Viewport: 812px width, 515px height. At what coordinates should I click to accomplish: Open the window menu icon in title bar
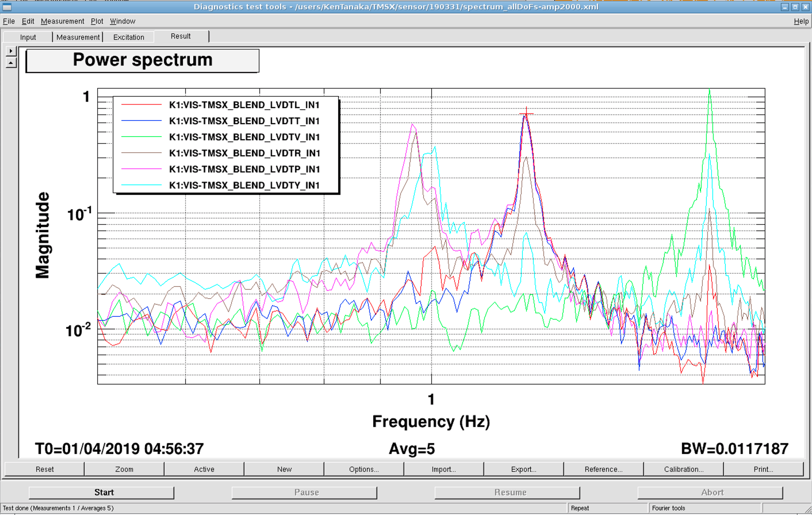[x=7, y=7]
